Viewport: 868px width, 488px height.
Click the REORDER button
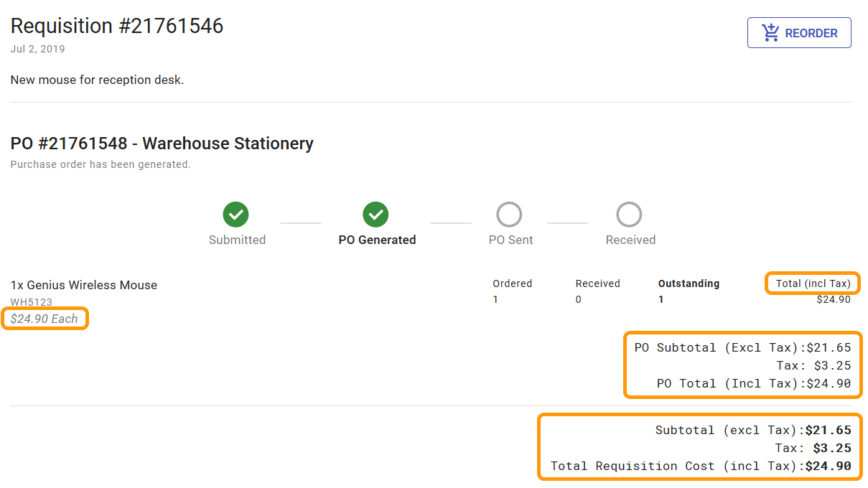[799, 32]
